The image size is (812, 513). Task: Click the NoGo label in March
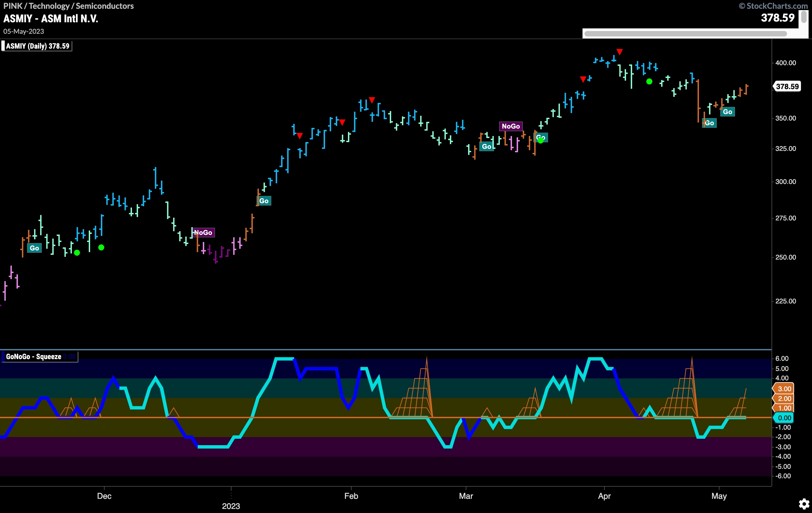511,126
